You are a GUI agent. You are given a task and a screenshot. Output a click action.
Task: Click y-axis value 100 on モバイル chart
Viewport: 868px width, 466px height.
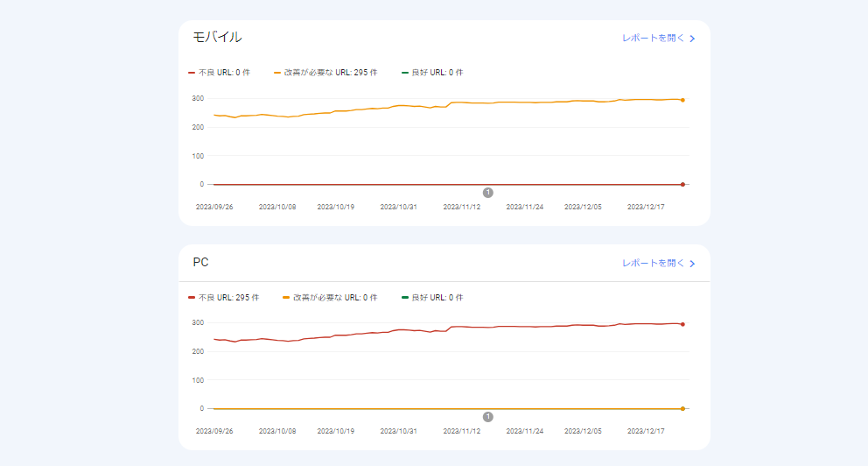point(198,156)
